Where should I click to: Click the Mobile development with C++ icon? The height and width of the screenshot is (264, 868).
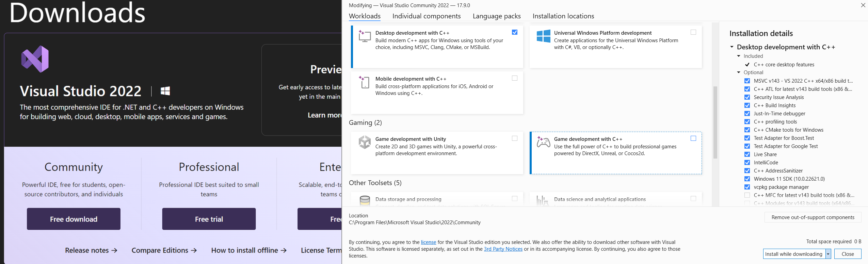click(x=365, y=82)
